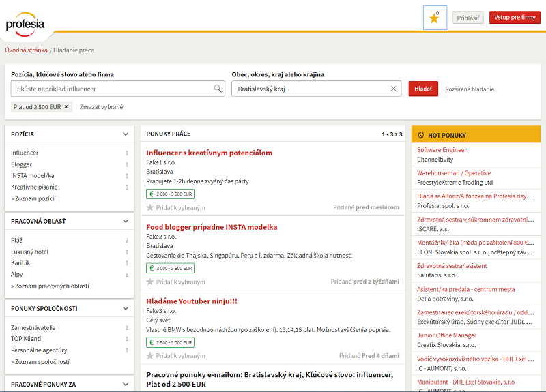Click the Hot ponuky flame icon
The width and height of the screenshot is (546, 392).
point(420,135)
